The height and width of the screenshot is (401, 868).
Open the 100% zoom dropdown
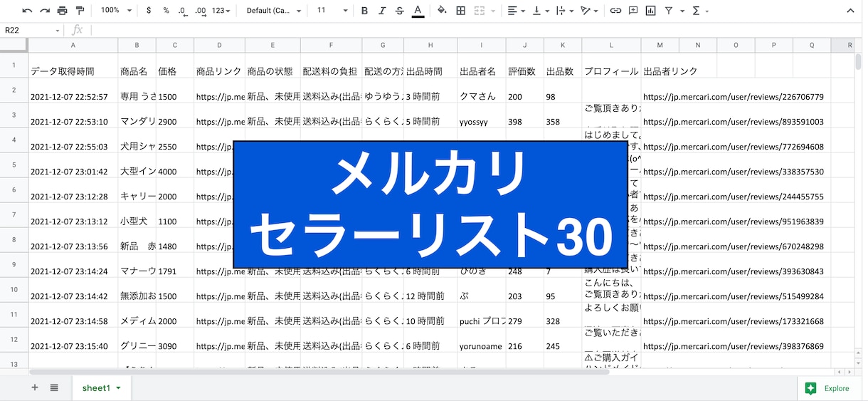coord(116,11)
